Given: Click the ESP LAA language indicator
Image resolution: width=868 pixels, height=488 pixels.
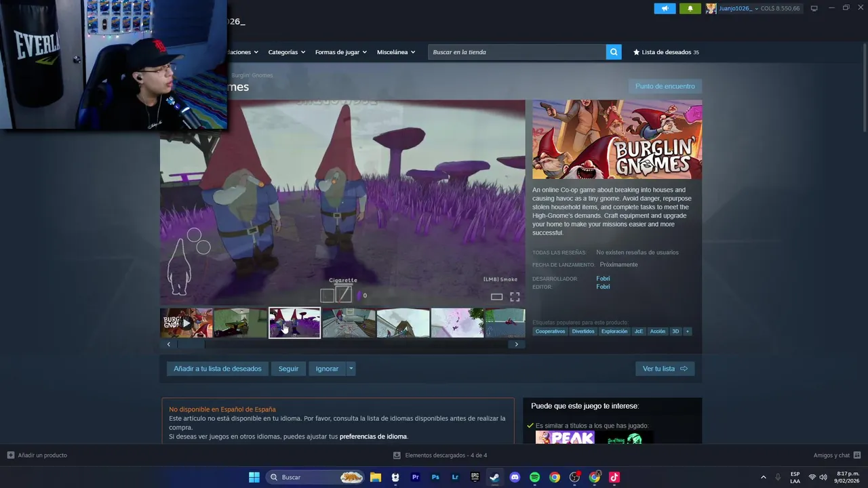Looking at the screenshot, I should (795, 477).
